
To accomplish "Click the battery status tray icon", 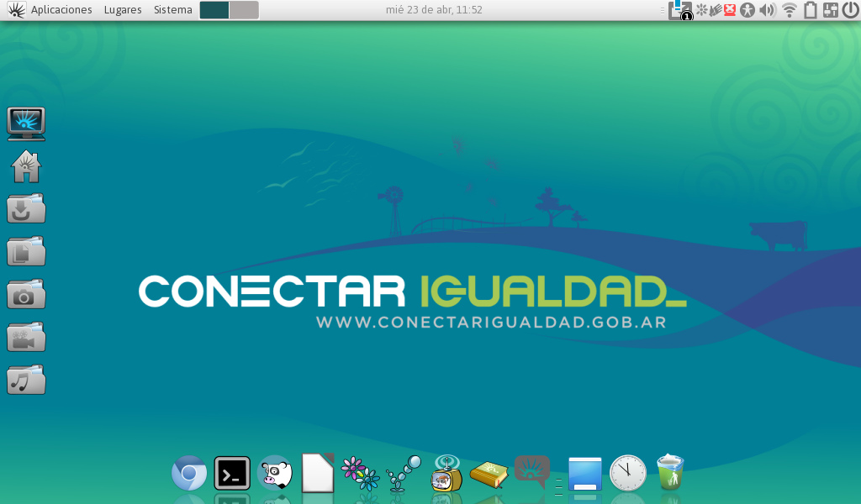I will pos(811,10).
